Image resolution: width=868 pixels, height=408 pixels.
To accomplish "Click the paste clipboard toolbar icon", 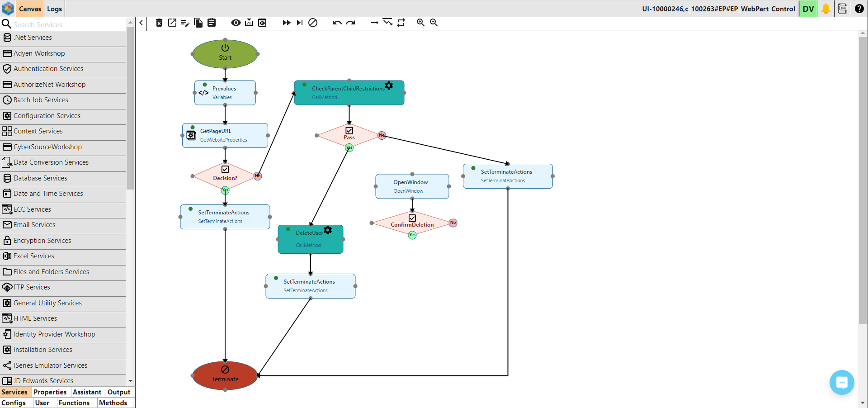I will tap(212, 23).
